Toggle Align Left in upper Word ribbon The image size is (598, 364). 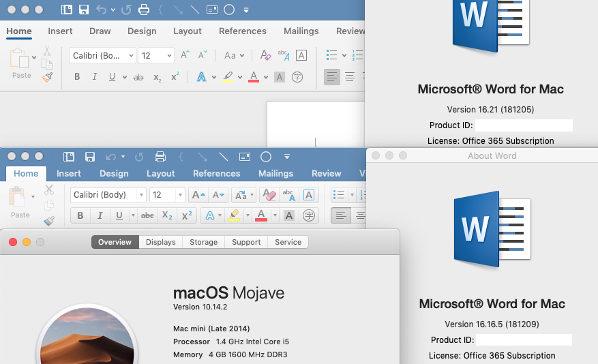click(x=332, y=77)
